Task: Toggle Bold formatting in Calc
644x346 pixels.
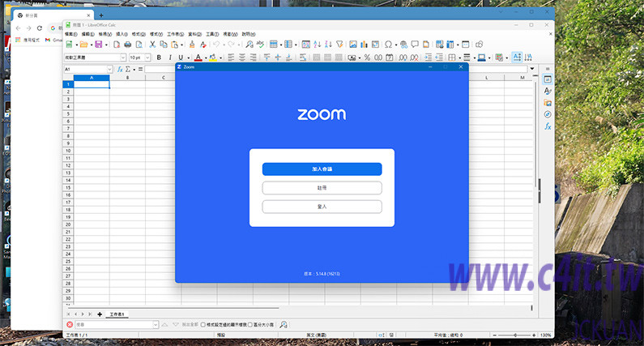Action: 159,58
